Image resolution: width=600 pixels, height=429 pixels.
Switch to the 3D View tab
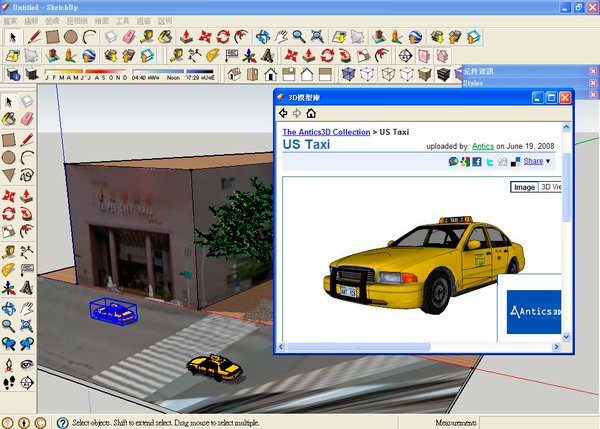tap(550, 187)
